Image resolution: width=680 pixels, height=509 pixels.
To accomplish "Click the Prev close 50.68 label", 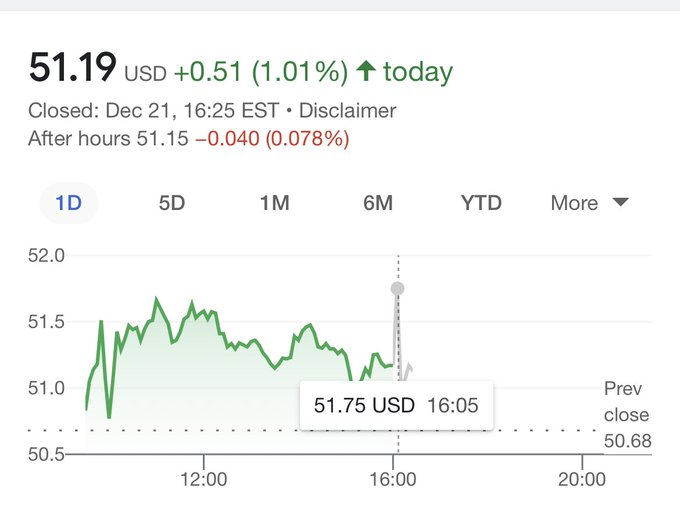I will pos(626,415).
